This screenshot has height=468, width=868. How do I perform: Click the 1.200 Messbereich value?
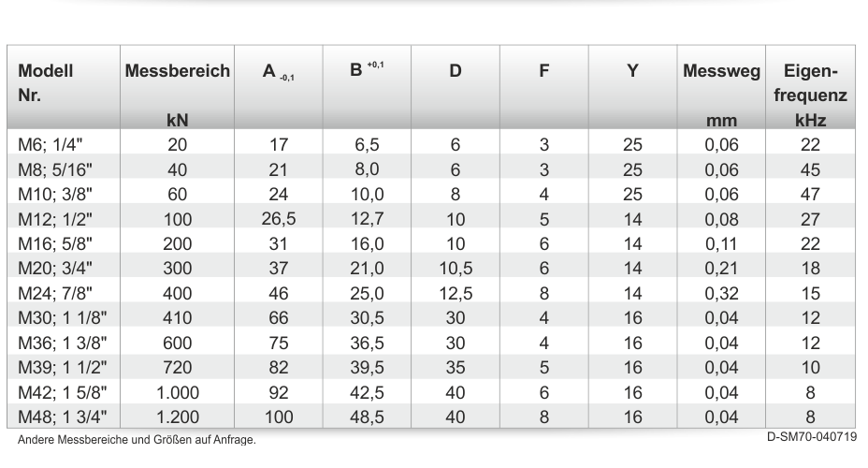(177, 417)
